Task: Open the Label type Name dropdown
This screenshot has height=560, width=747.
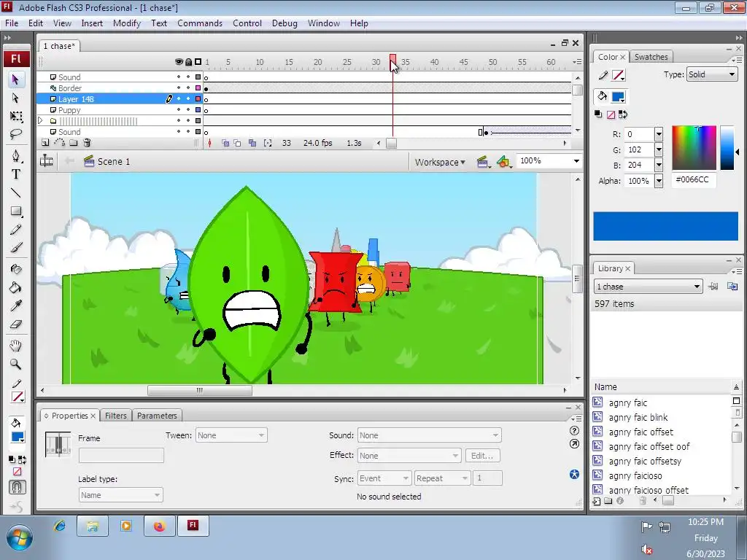Action: (x=120, y=495)
